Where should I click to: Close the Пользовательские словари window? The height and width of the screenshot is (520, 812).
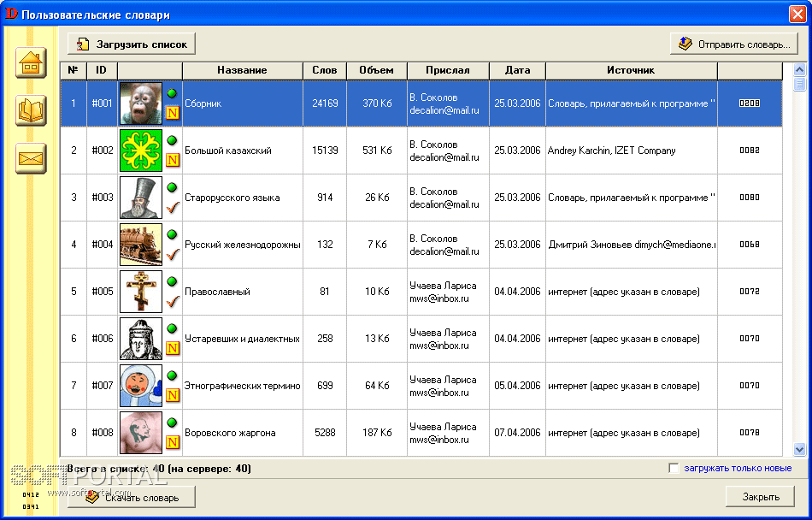pos(798,14)
